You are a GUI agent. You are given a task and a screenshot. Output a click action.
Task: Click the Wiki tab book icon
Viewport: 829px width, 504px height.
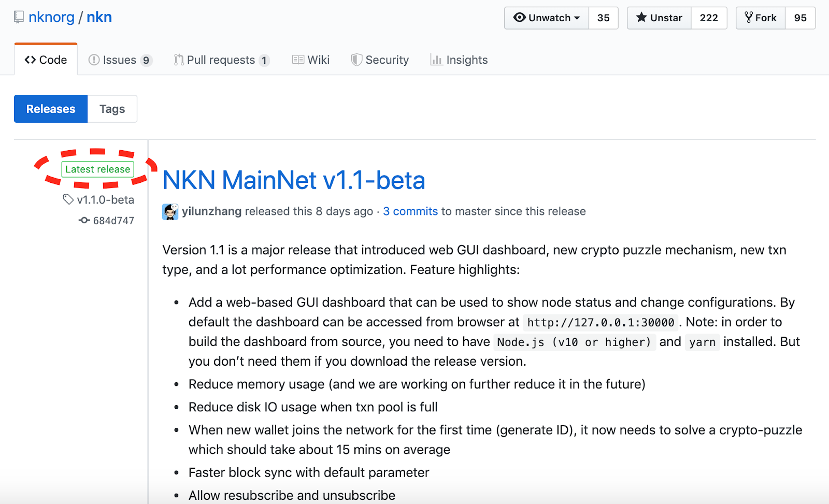(x=298, y=60)
